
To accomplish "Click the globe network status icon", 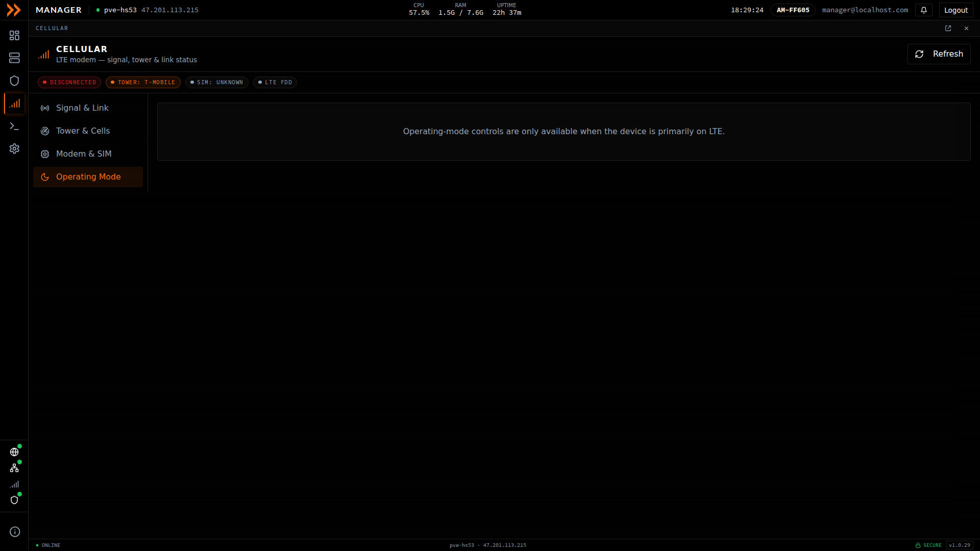I will (x=14, y=452).
